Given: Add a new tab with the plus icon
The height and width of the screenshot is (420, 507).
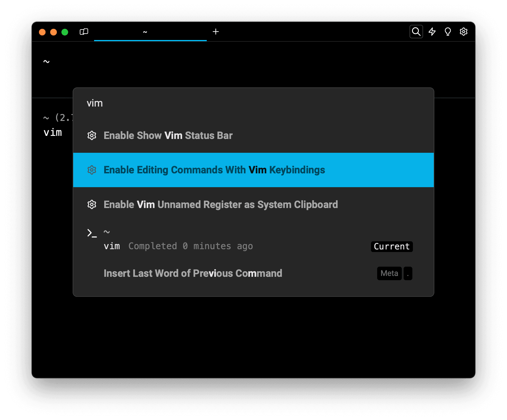Looking at the screenshot, I should 215,32.
